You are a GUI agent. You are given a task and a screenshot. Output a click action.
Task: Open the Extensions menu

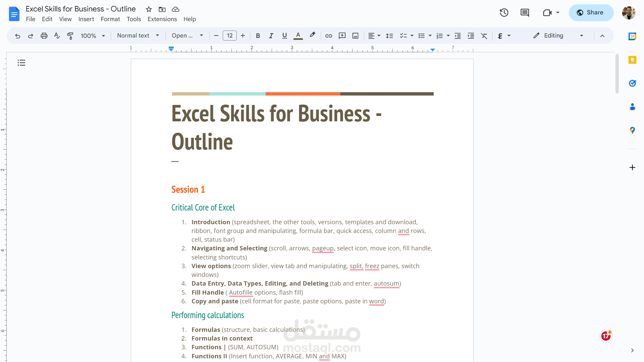[162, 19]
